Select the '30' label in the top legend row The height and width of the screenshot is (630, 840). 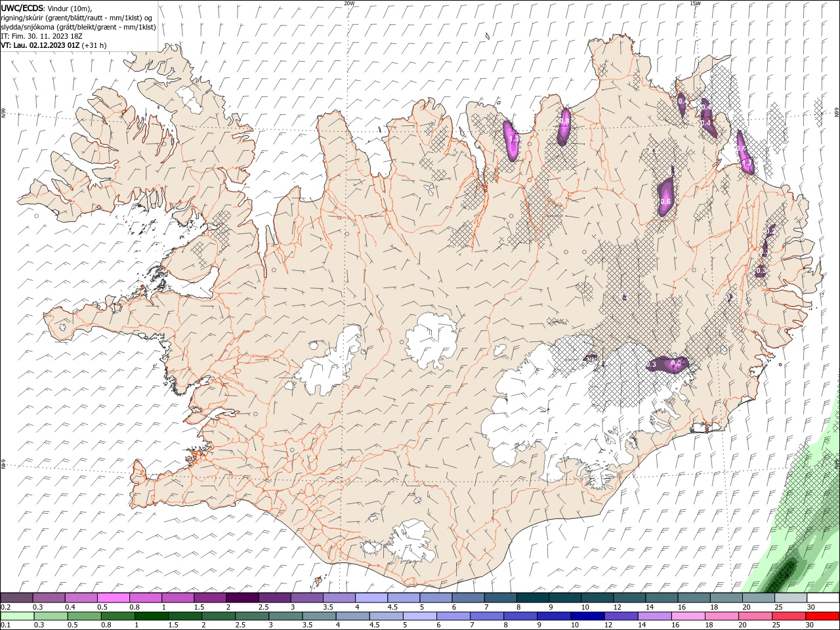pyautogui.click(x=811, y=607)
